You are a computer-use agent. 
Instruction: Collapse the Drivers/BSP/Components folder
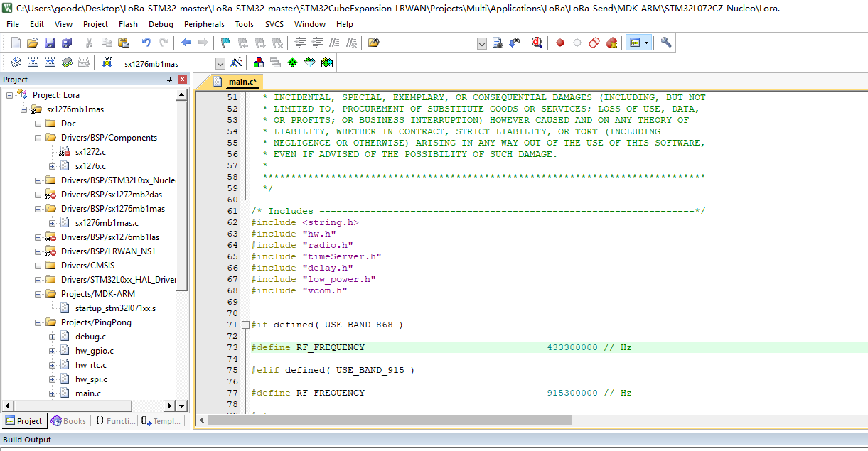(38, 138)
